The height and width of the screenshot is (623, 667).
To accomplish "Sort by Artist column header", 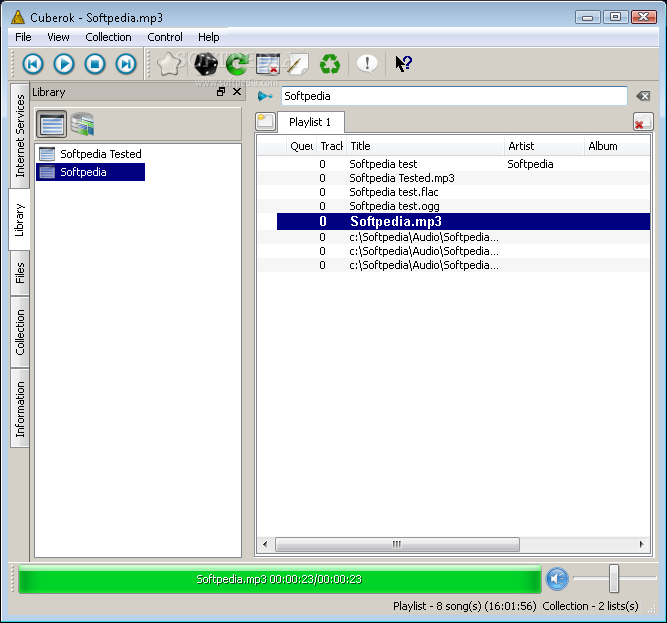I will 544,146.
